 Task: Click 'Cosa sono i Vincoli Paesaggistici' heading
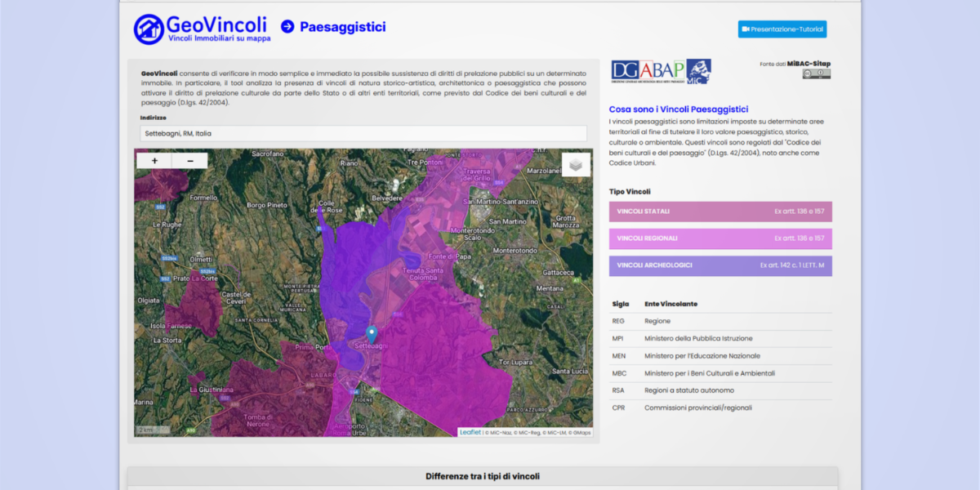point(679,109)
